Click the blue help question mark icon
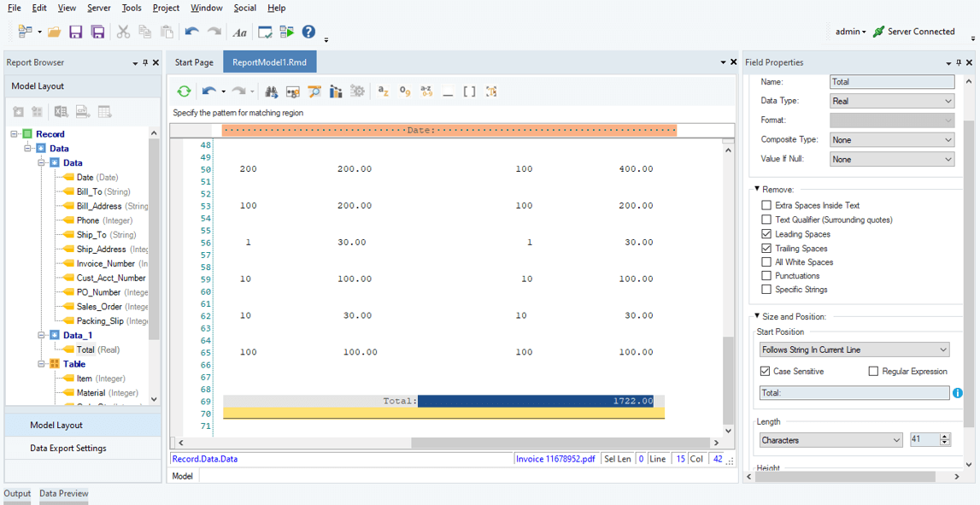 (308, 32)
